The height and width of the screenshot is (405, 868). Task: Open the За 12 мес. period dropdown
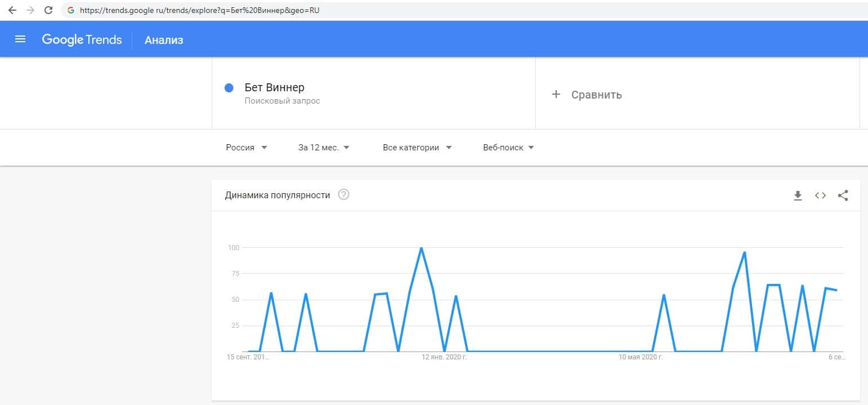(x=324, y=148)
